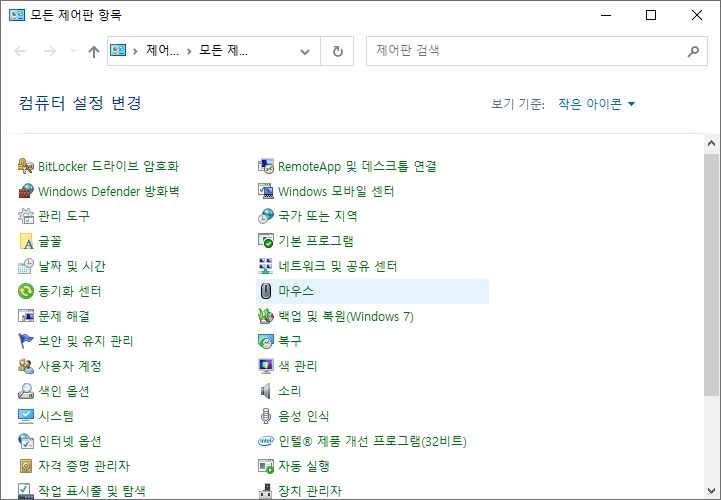Open the 시스템 link text
Image resolution: width=721 pixels, height=500 pixels.
56,416
